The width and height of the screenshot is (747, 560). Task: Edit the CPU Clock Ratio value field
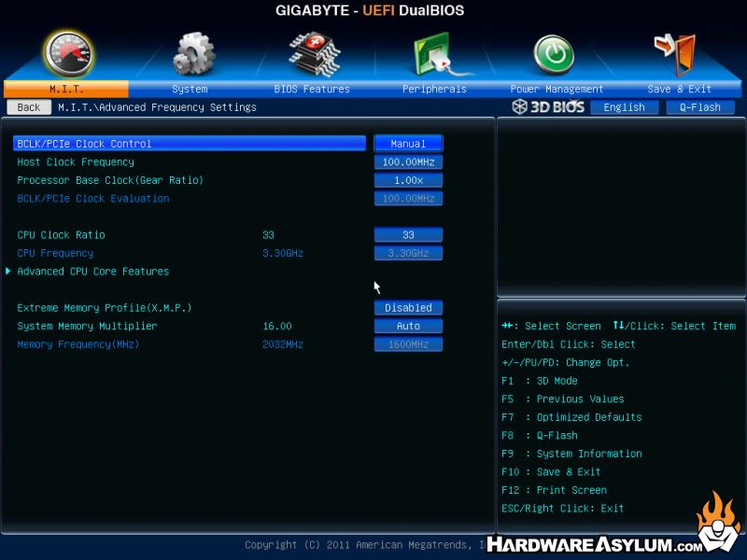[408, 235]
